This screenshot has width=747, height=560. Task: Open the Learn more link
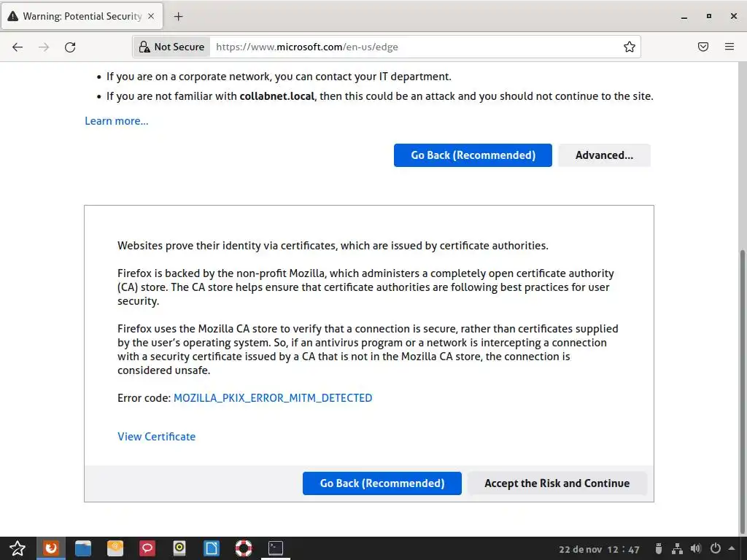click(117, 121)
